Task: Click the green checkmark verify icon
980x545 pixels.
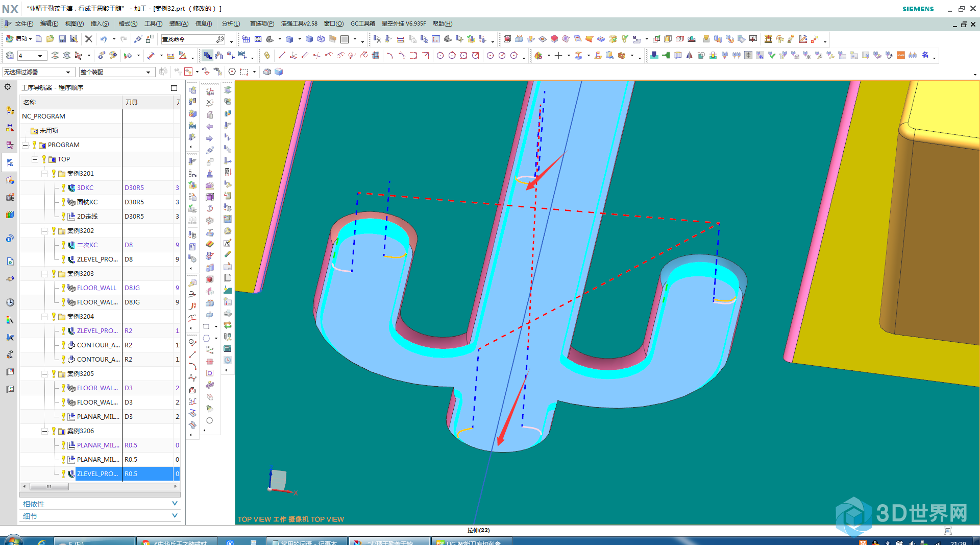Action: [771, 55]
